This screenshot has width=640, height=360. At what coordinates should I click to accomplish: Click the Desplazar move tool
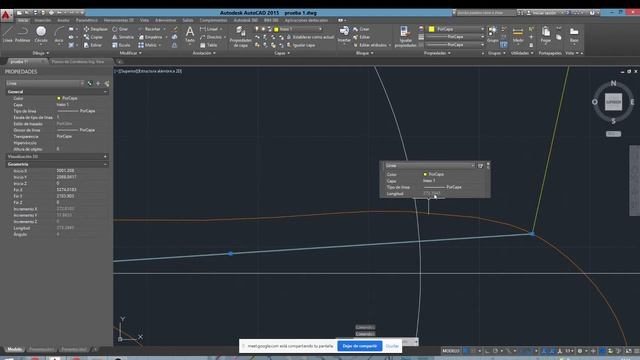[96, 29]
